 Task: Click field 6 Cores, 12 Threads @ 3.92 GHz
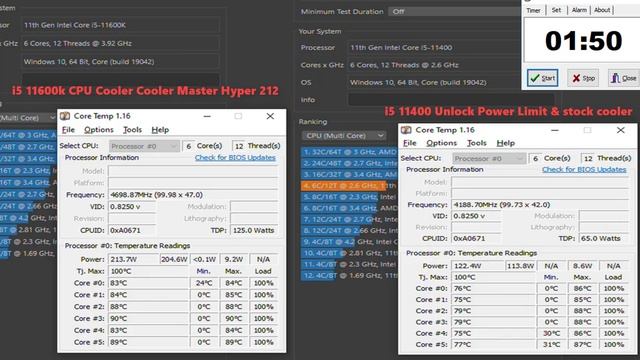[120, 43]
